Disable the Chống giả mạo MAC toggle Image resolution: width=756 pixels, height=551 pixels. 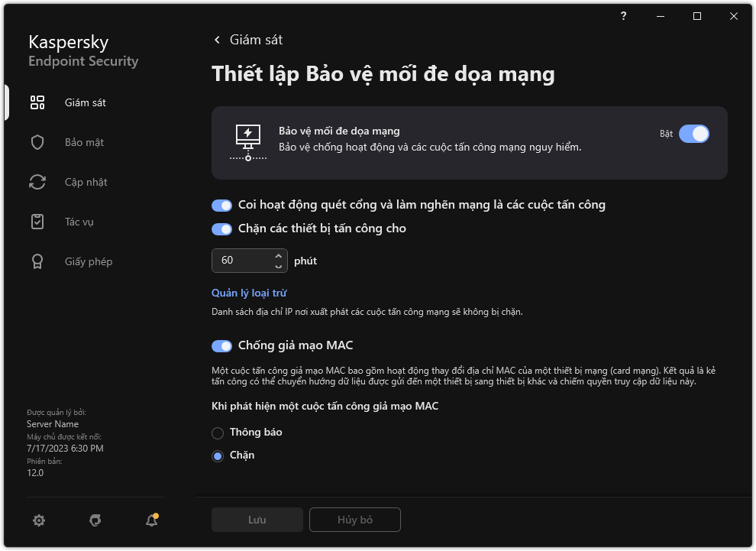(221, 346)
